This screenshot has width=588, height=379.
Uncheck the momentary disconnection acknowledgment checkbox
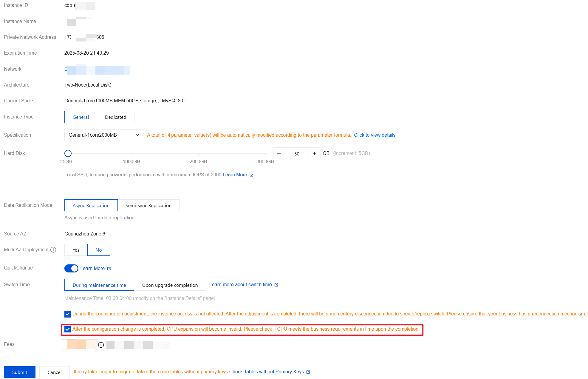pos(68,314)
